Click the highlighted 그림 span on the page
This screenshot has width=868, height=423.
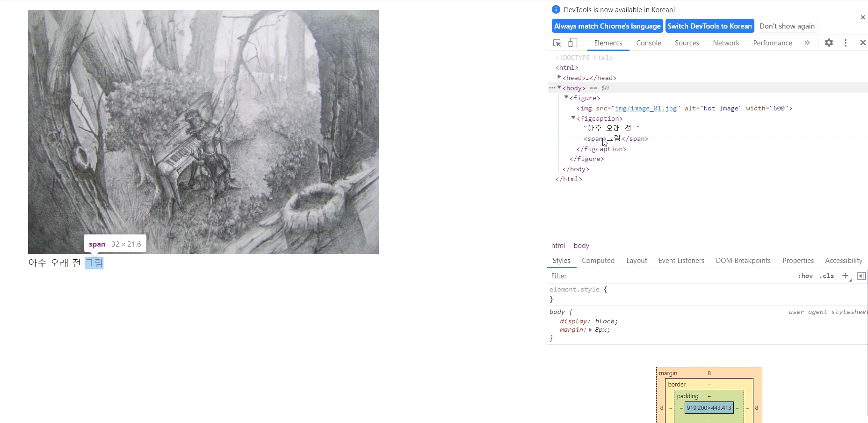point(94,263)
